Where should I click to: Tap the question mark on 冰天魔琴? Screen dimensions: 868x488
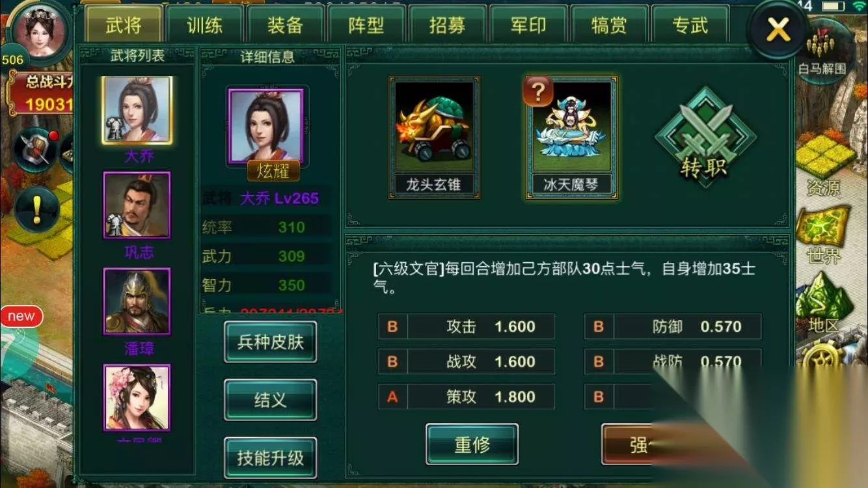537,92
